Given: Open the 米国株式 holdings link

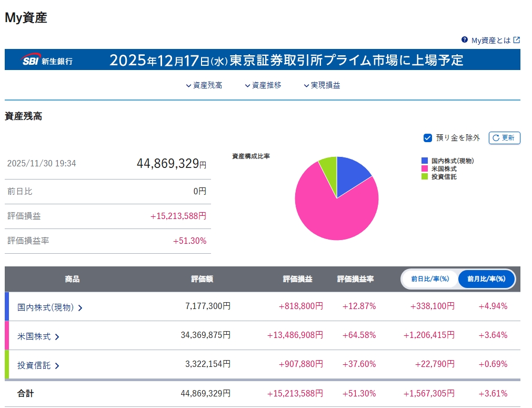Looking at the screenshot, I should pyautogui.click(x=34, y=336).
